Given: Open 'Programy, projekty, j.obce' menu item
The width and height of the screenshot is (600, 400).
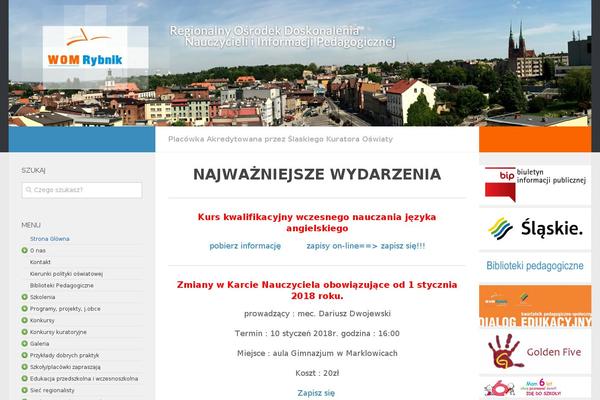Looking at the screenshot, I should 65,309.
